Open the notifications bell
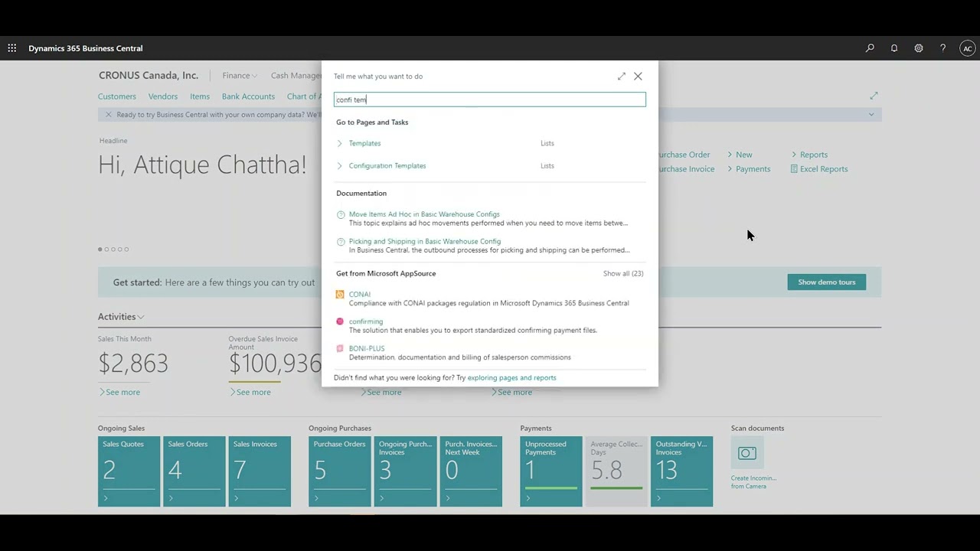The image size is (980, 551). tap(894, 48)
